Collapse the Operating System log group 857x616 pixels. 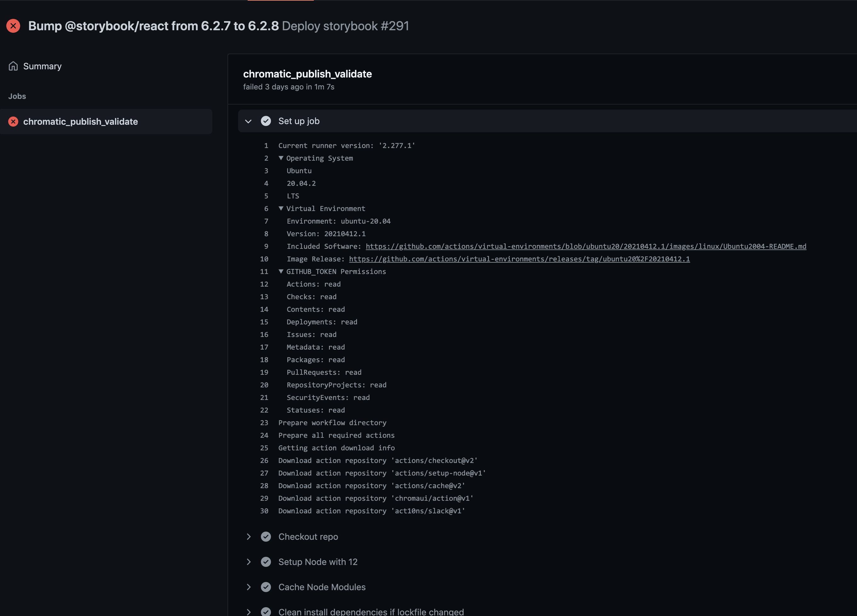(x=281, y=158)
